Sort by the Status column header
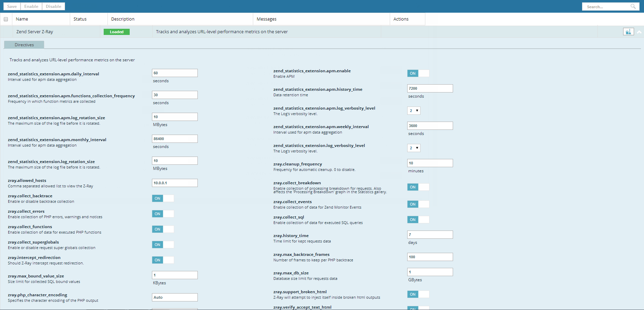Screen dimensions: 644x310 coord(80,19)
